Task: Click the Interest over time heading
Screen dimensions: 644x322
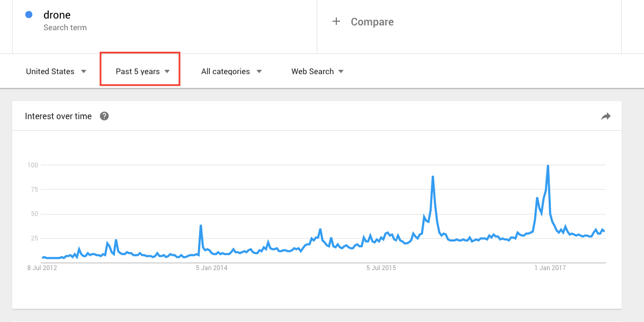Action: tap(58, 117)
